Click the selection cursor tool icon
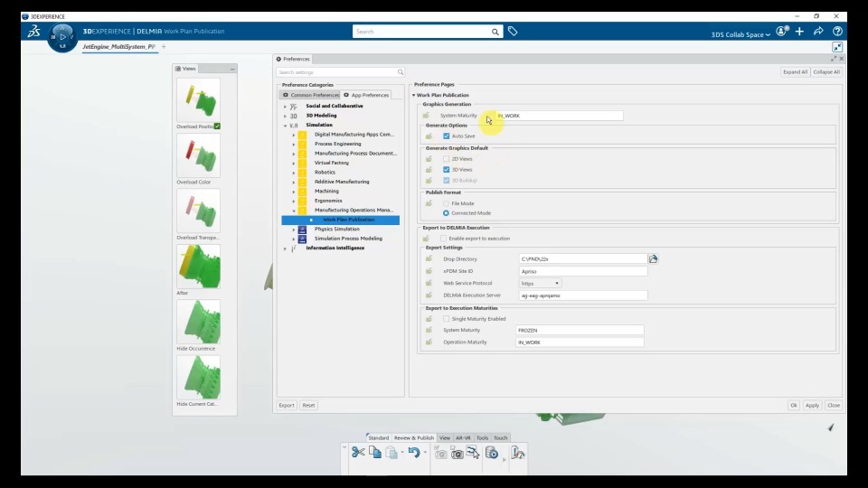 tap(473, 453)
